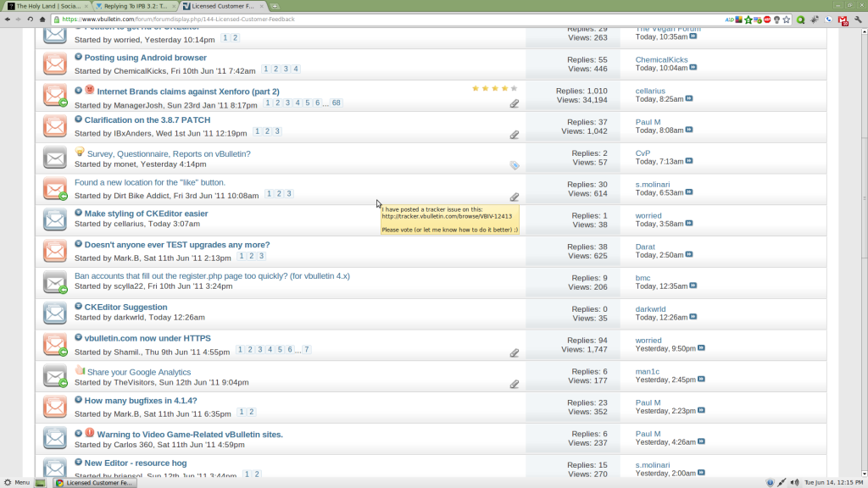Click the paperclip on vbulletin.com now under HTTPS thread

(515, 352)
